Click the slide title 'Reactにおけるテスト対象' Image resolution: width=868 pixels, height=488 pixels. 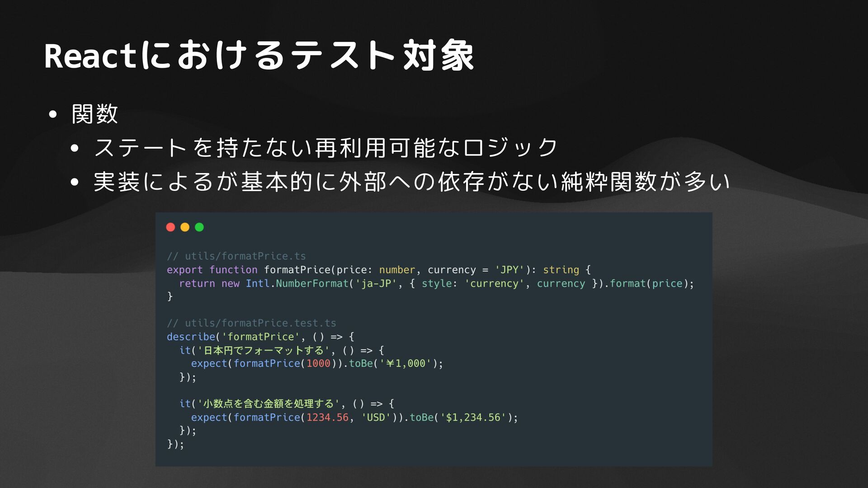259,56
